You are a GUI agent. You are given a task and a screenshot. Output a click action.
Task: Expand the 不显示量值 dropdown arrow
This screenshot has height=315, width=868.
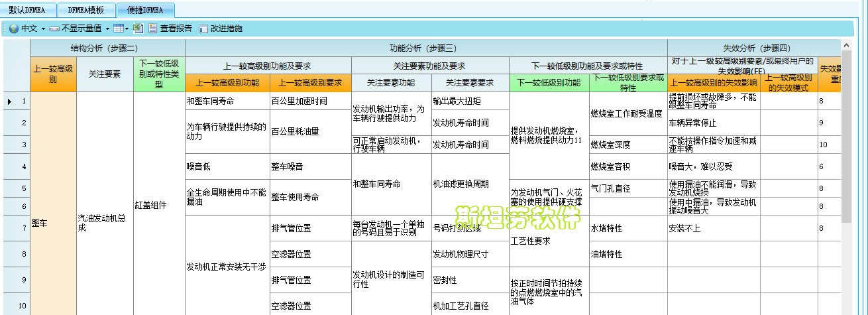[x=107, y=29]
